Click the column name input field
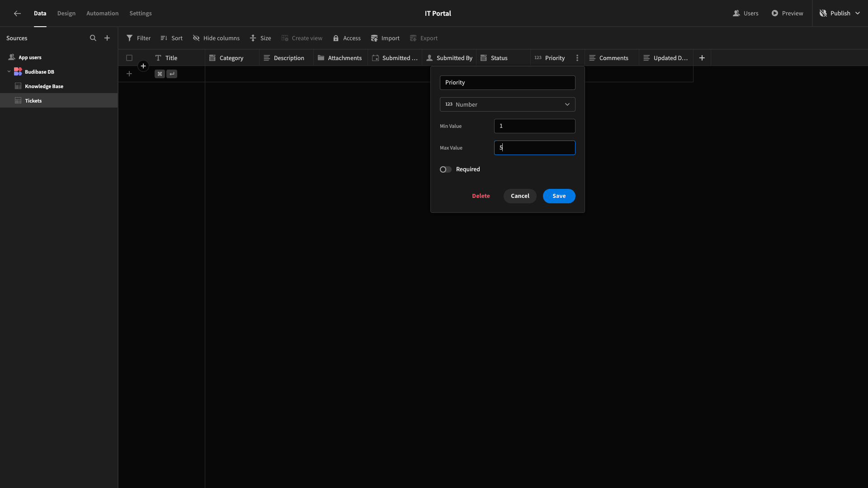The height and width of the screenshot is (488, 868). coord(507,83)
